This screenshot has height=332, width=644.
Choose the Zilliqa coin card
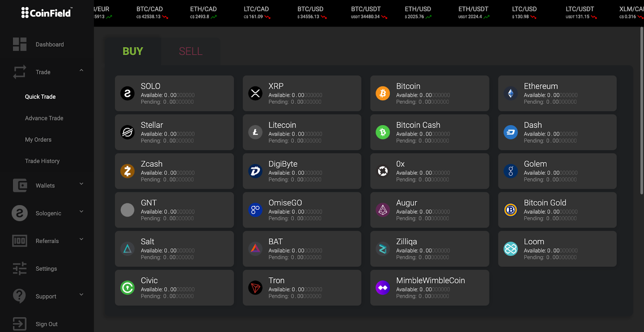coord(430,249)
